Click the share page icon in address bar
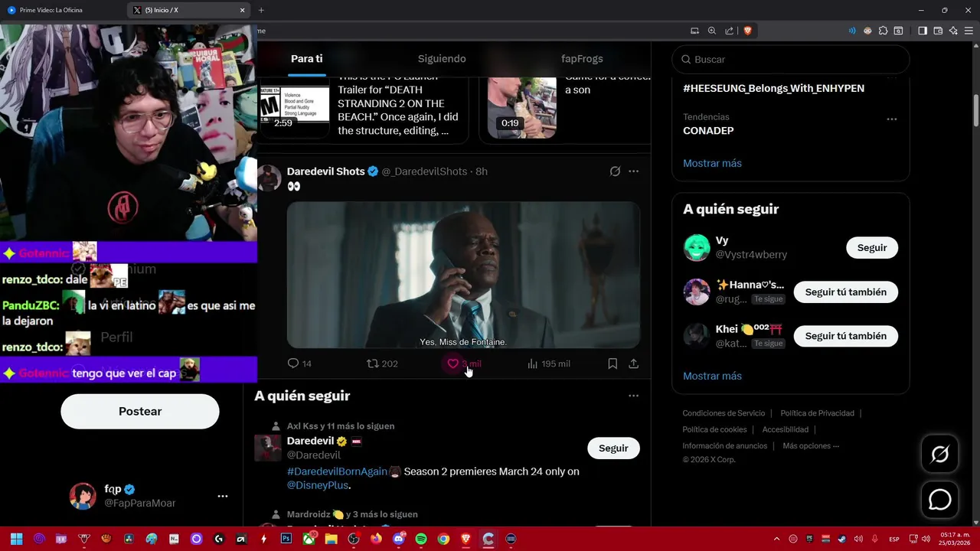Viewport: 980px width, 551px height. (729, 31)
